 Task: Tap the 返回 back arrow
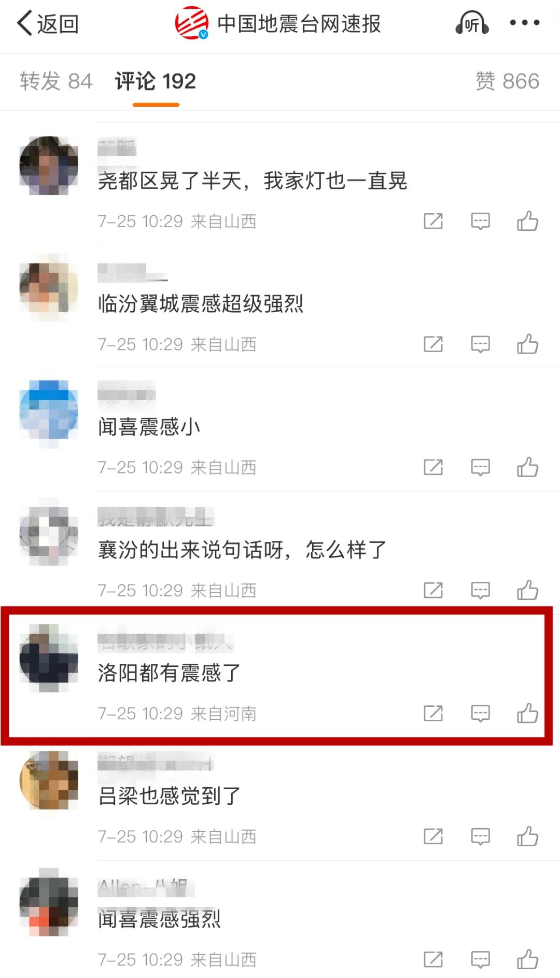(47, 24)
